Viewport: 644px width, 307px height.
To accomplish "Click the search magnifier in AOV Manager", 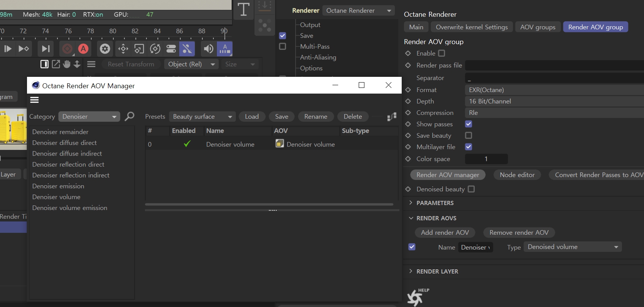I will 130,116.
